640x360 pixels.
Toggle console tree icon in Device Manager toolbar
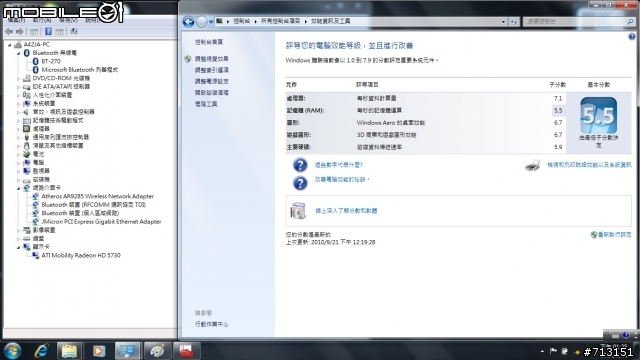34,31
